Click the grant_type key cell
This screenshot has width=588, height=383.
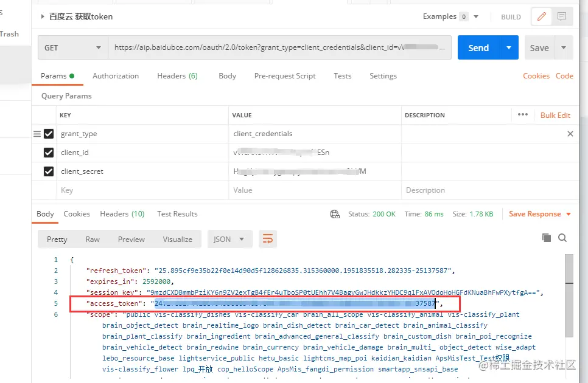(142, 134)
